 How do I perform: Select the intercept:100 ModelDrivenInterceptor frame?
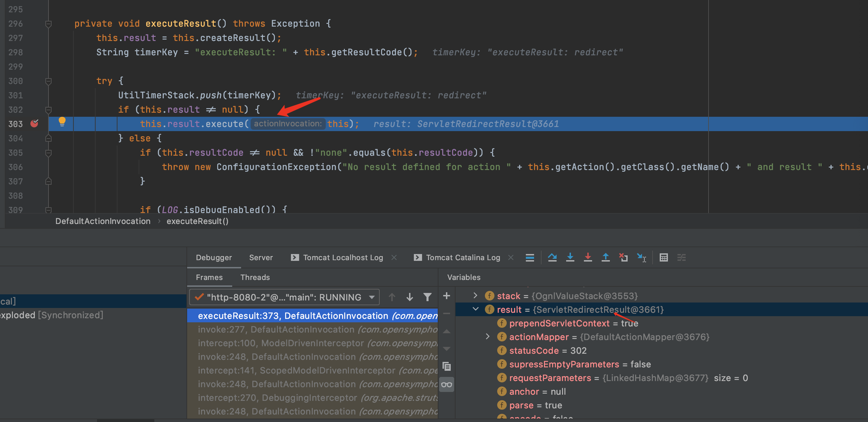pyautogui.click(x=312, y=343)
